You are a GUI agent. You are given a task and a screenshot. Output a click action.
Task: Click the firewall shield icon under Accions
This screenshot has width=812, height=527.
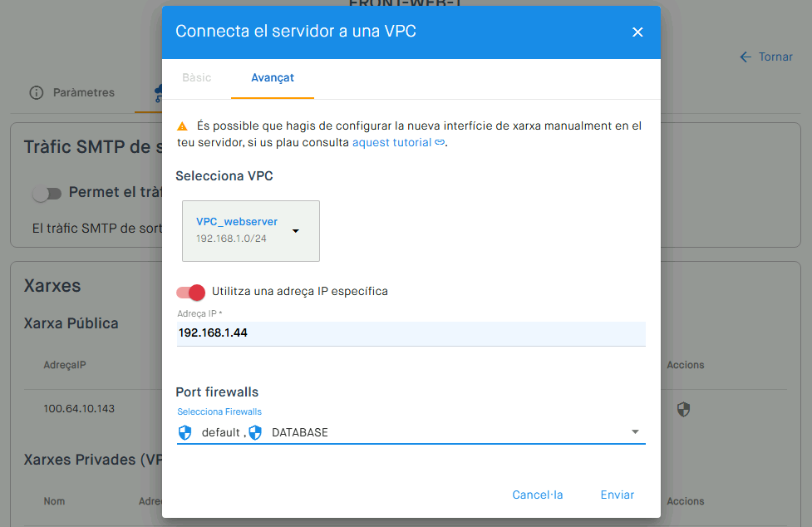(683, 410)
